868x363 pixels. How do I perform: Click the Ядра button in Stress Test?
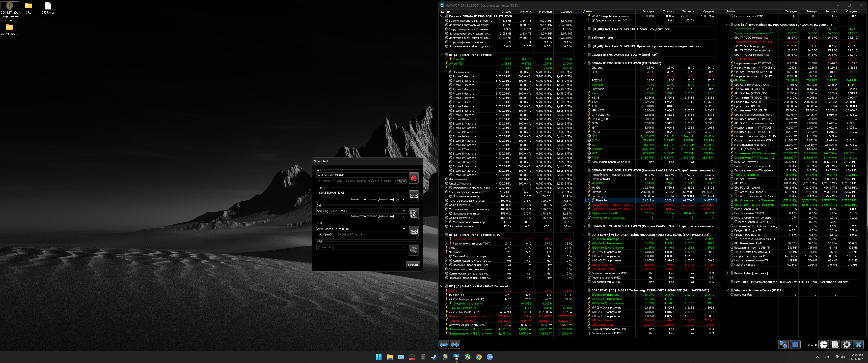click(x=401, y=181)
